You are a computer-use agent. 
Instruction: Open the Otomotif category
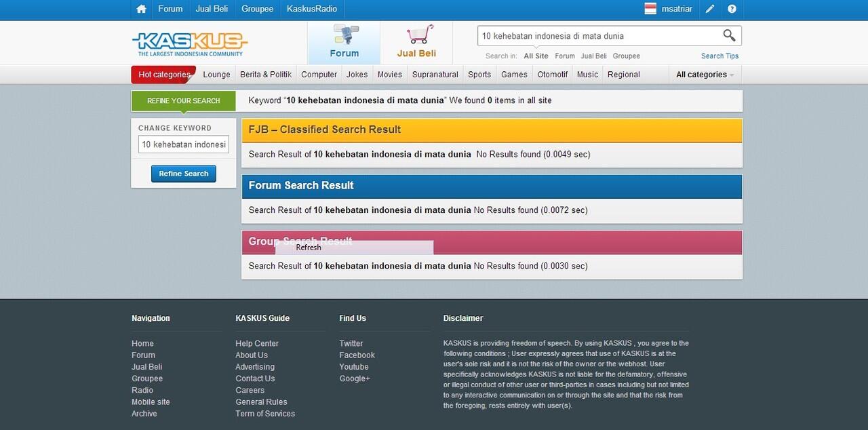553,75
